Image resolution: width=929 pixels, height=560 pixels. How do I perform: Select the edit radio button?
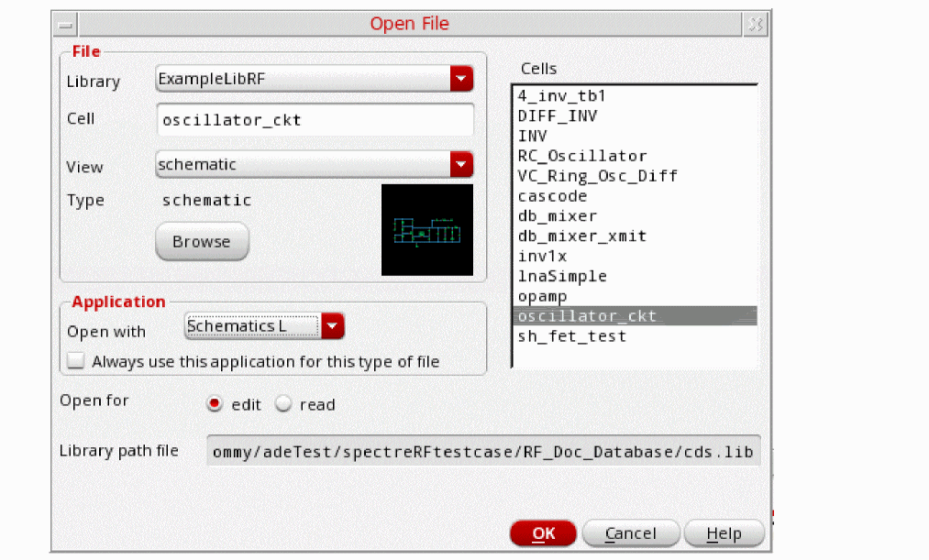(x=216, y=404)
